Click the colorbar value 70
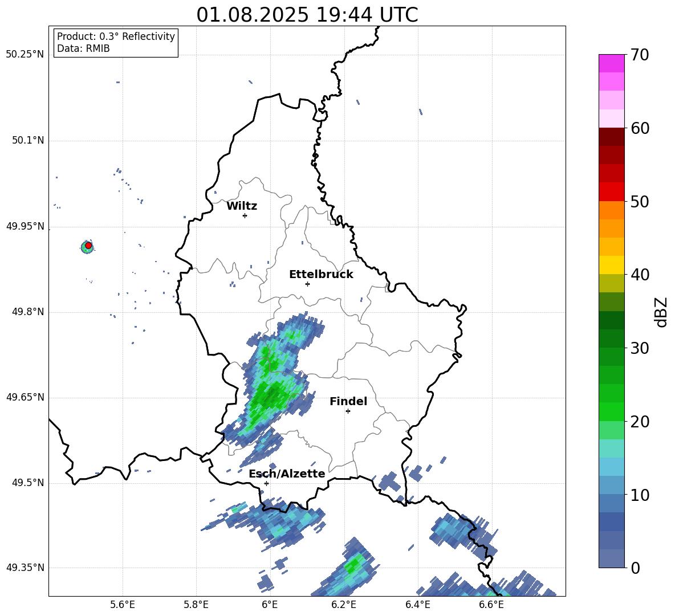This screenshot has width=675, height=616. (640, 55)
